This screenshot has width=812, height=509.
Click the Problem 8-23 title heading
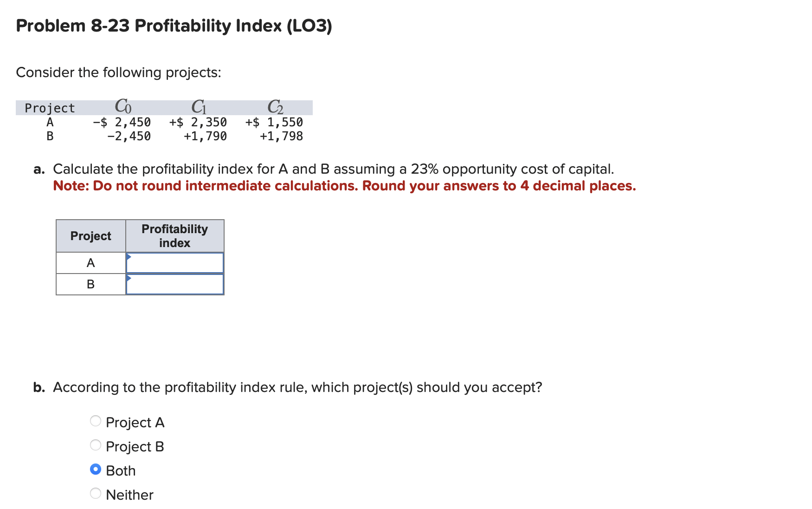pos(173,26)
